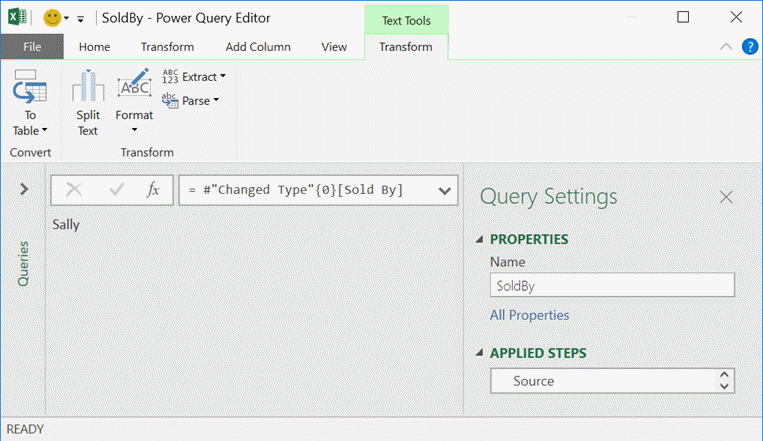The width and height of the screenshot is (763, 441).
Task: Click the smiley feedback icon
Action: coord(53,18)
